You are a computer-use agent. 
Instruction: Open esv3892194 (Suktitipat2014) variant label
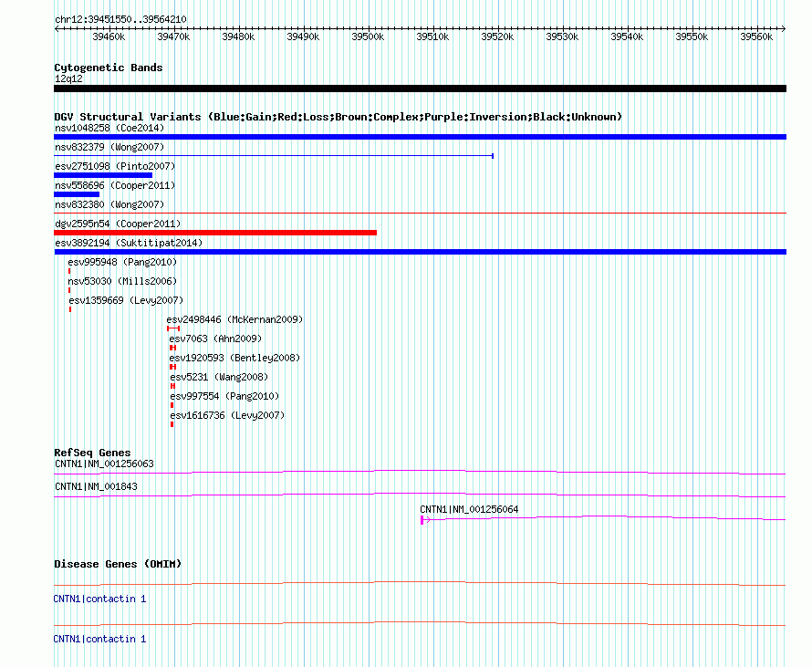coord(129,243)
